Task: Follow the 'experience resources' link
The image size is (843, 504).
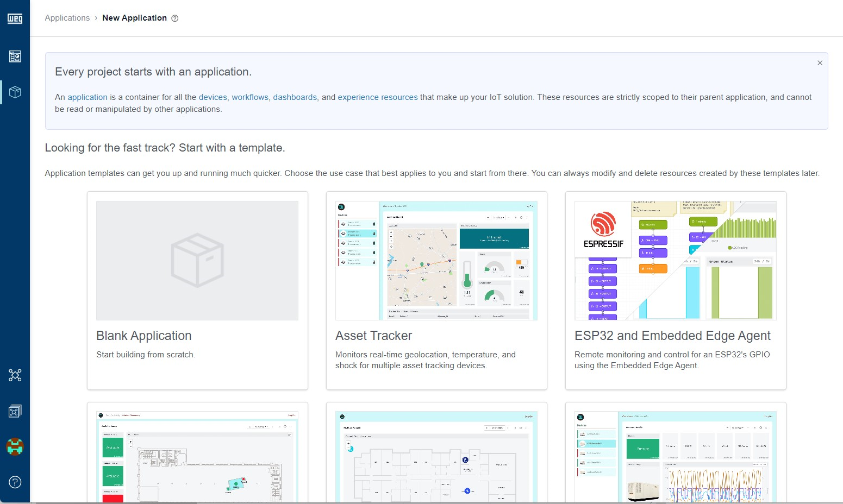Action: pyautogui.click(x=378, y=97)
